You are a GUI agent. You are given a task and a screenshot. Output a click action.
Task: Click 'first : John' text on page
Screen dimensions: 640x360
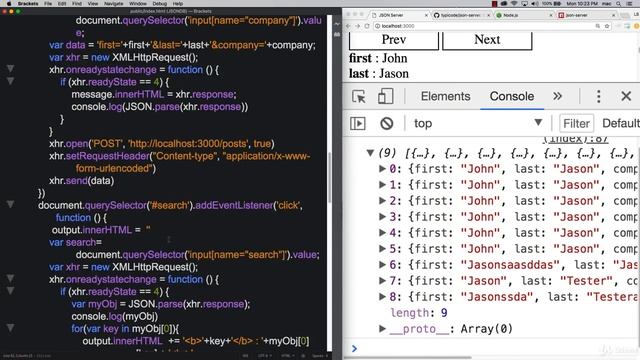(378, 58)
